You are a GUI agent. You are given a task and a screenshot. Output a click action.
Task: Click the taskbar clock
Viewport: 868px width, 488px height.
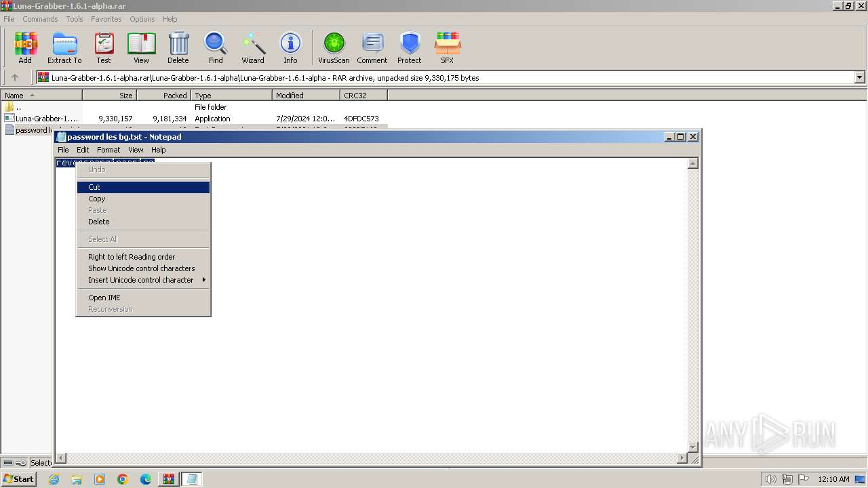[833, 479]
